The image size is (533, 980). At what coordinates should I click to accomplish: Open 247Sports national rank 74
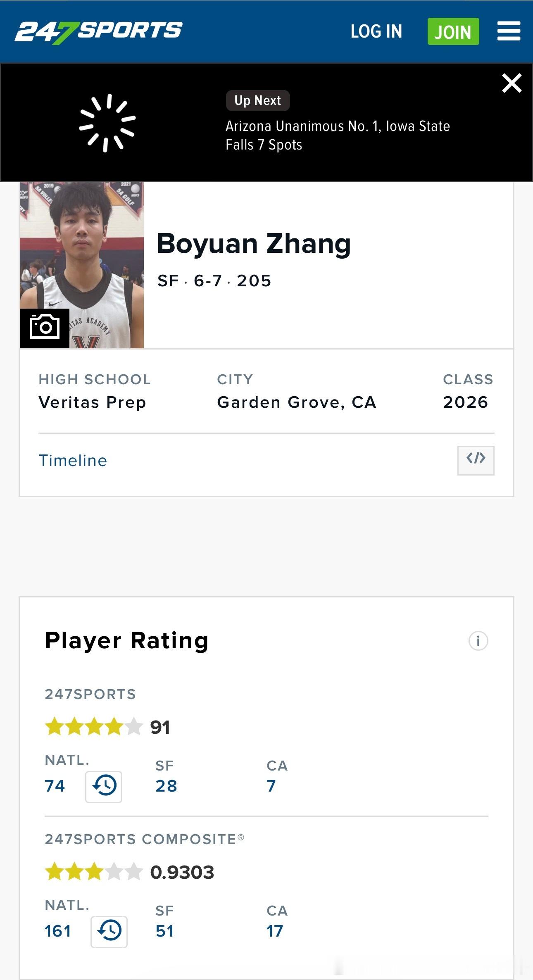[x=55, y=786]
